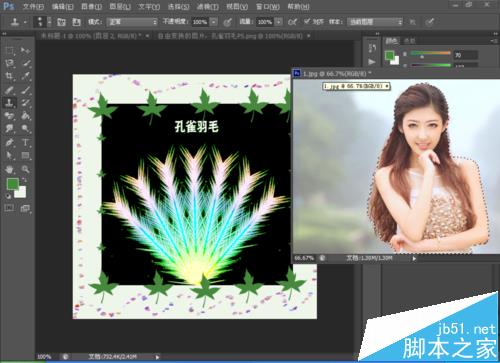The image size is (500, 363).
Task: Reset to default foreground and background colors
Action: (8, 196)
